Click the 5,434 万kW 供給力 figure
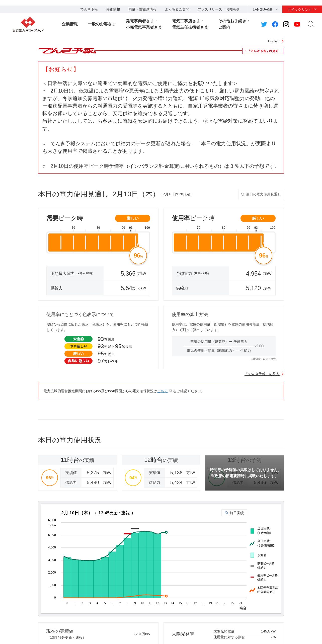The width and height of the screenshot is (322, 644). tap(183, 482)
